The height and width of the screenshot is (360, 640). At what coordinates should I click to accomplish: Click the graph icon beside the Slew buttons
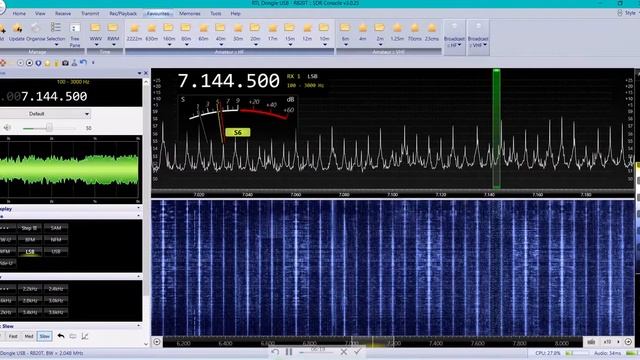84,336
